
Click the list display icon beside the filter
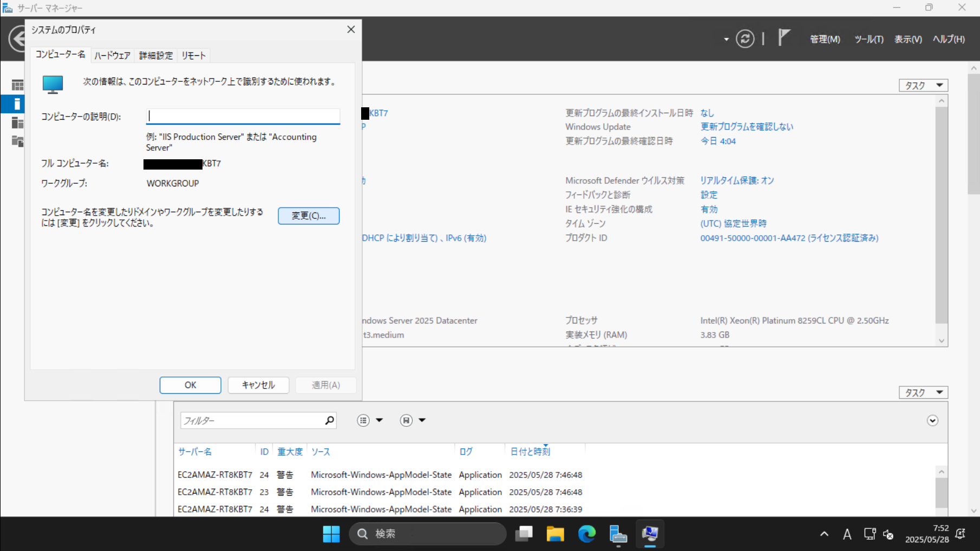coord(363,420)
